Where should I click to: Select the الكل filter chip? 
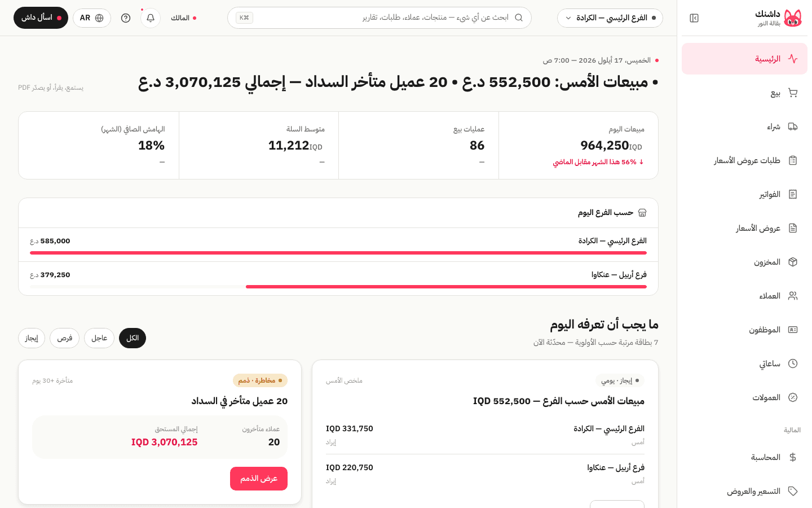click(133, 338)
